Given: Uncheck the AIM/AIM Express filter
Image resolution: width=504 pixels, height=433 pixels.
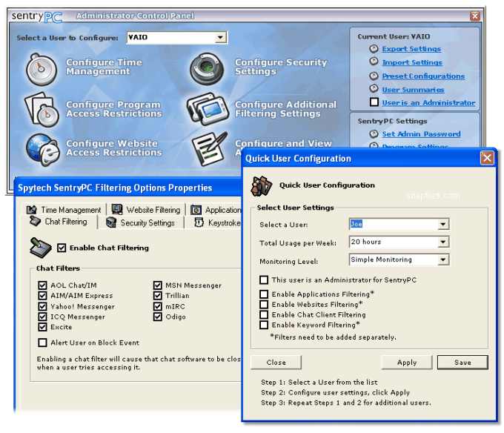Looking at the screenshot, I should pyautogui.click(x=42, y=295).
